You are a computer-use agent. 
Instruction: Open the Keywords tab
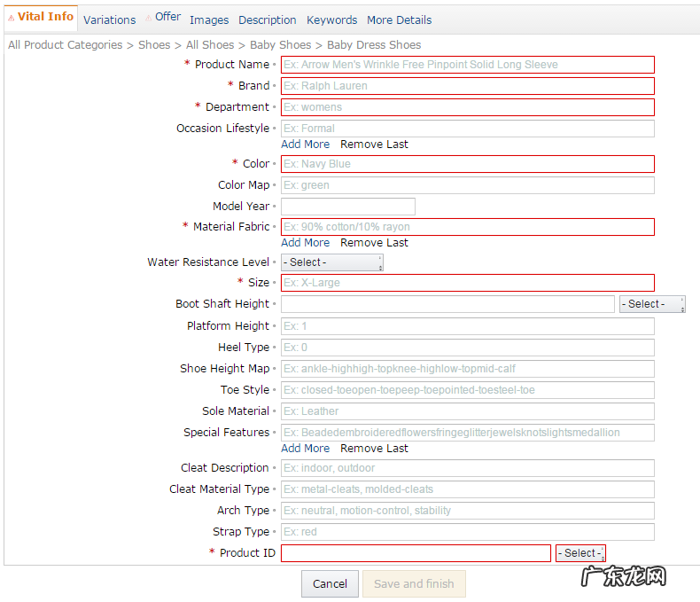pos(331,20)
